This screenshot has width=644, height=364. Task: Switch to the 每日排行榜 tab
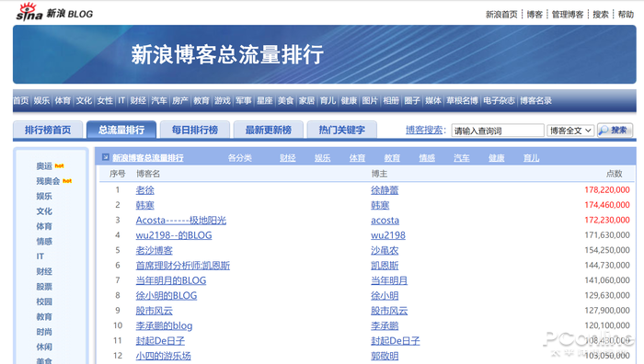pyautogui.click(x=195, y=131)
